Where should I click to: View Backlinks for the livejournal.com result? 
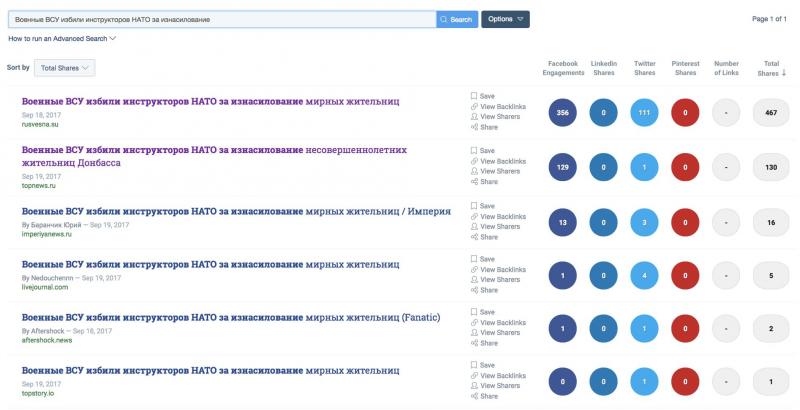coord(502,270)
